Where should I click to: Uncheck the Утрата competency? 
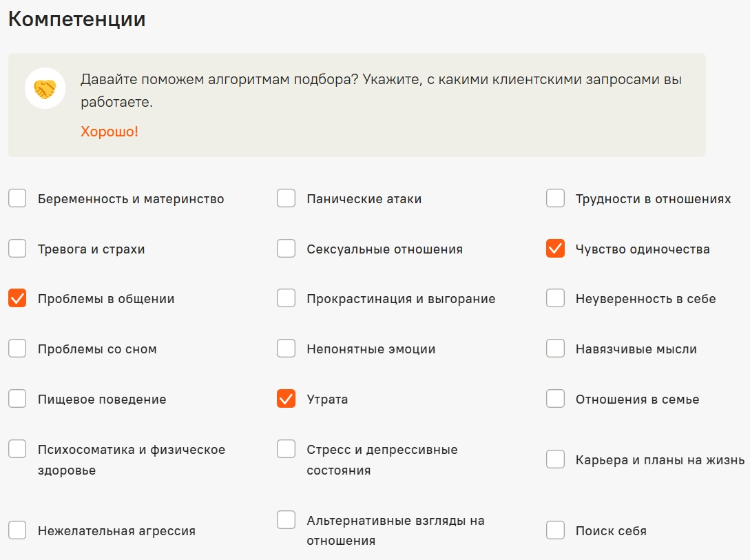point(286,398)
